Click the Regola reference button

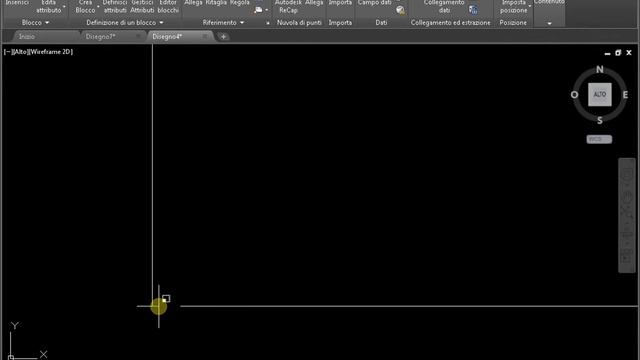point(240,3)
